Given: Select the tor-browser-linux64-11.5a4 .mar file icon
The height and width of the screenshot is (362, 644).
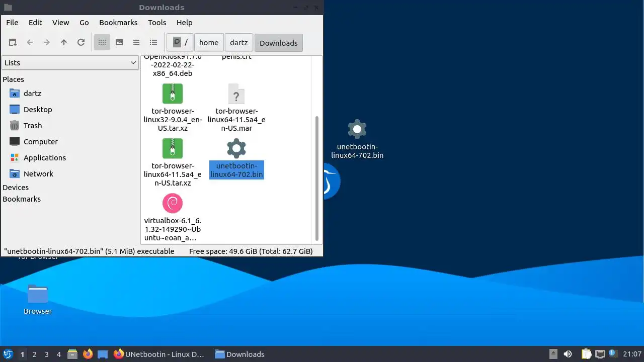Looking at the screenshot, I should coord(236,94).
